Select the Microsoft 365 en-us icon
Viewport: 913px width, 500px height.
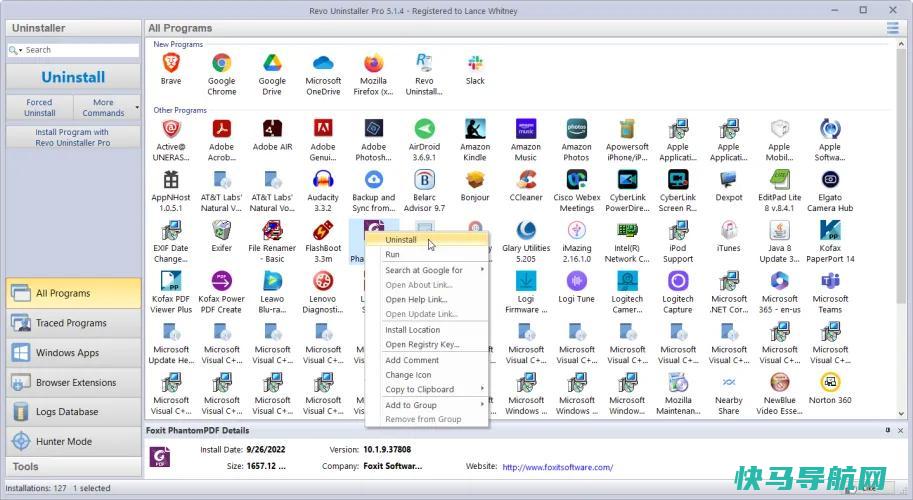tap(779, 281)
